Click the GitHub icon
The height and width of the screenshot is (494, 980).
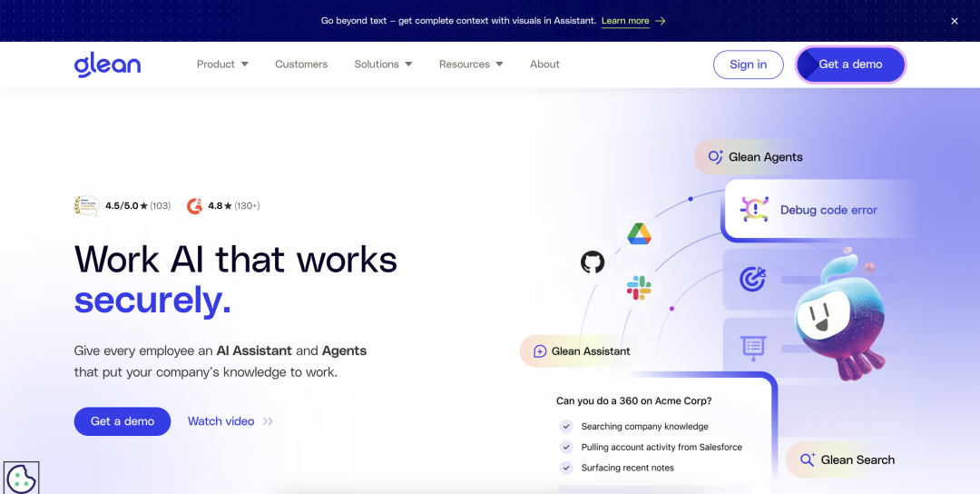click(593, 262)
